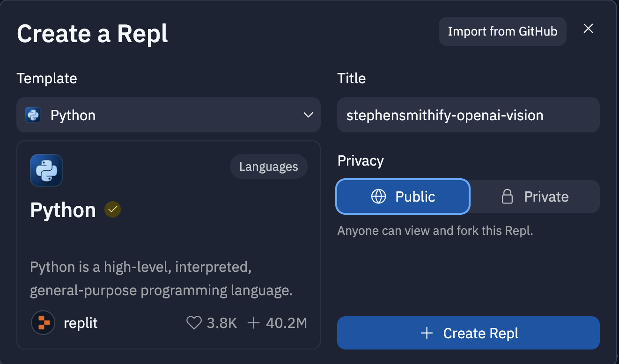
Task: Click the lock icon on Private option
Action: coord(507,197)
